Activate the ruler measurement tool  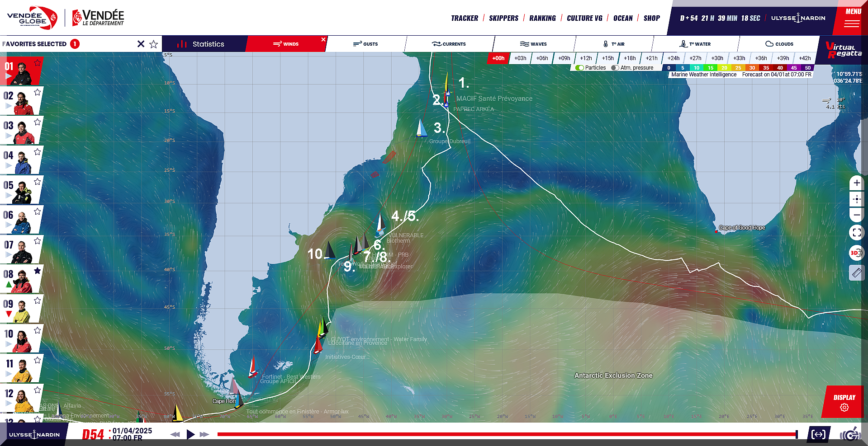[856, 272]
